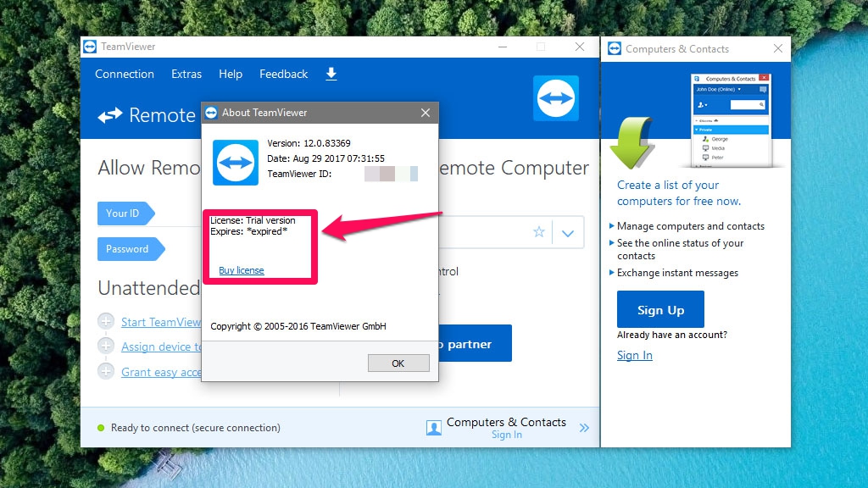This screenshot has height=488, width=868.
Task: Click the Sign In link
Action: 635,355
